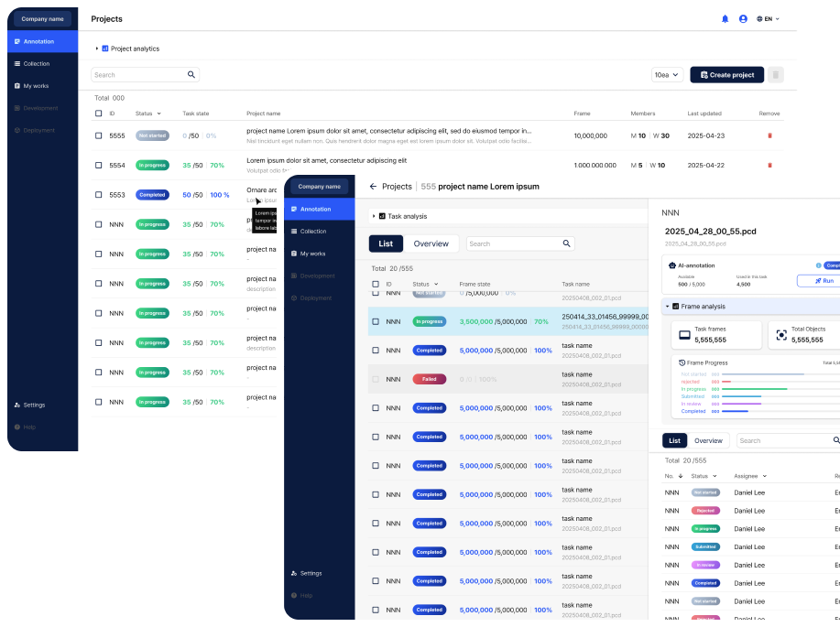
Task: Click the notification bell icon
Action: tap(725, 18)
